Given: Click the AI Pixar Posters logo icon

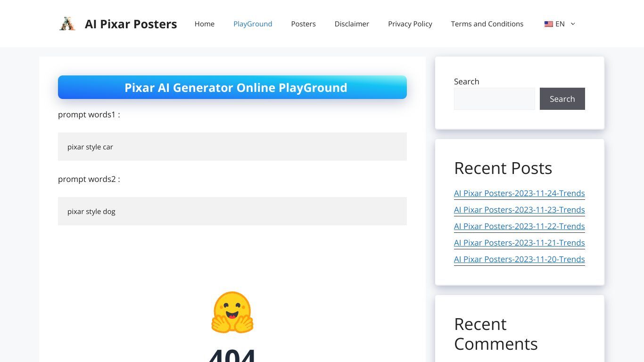Looking at the screenshot, I should tap(67, 24).
